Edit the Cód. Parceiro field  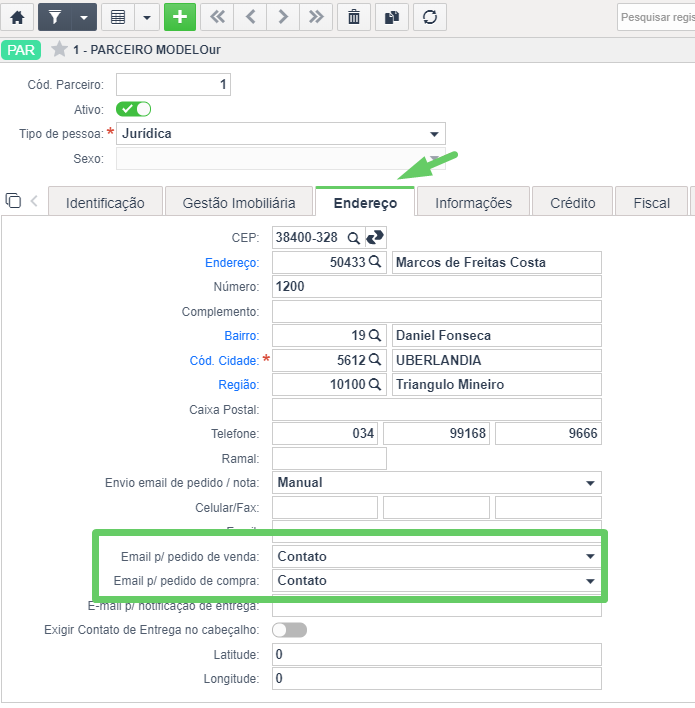173,84
